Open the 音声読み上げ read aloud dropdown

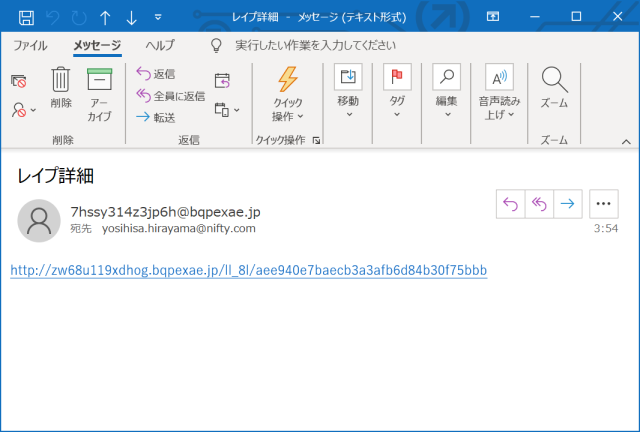pos(499,92)
